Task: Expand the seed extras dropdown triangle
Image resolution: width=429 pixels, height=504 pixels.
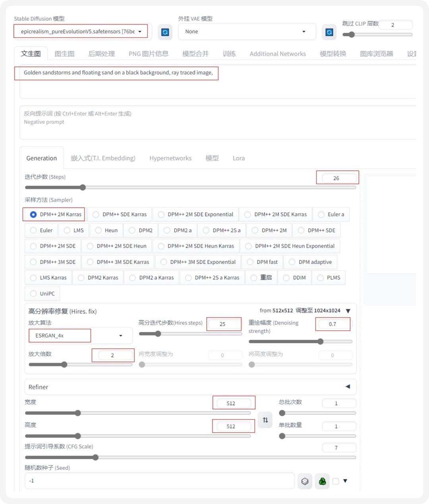Action: [x=345, y=481]
